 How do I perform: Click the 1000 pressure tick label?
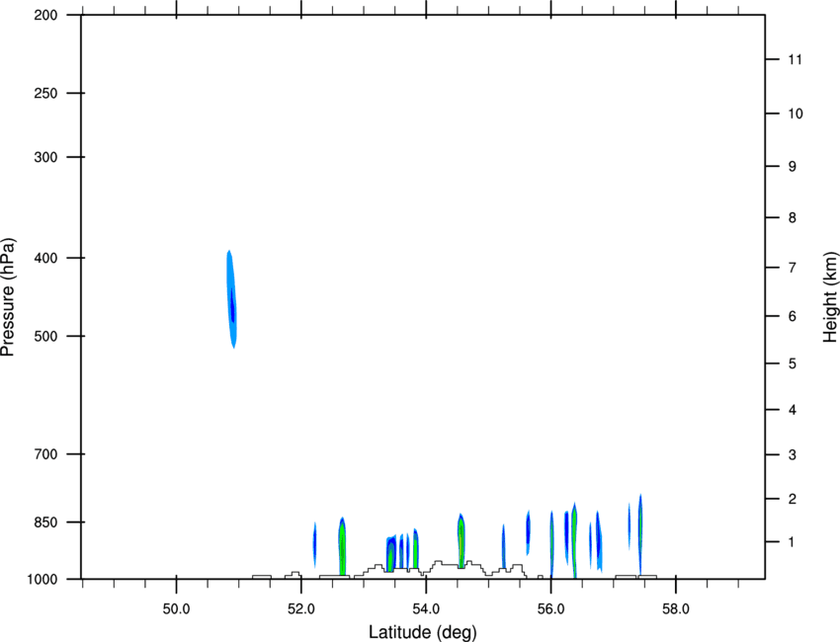pos(42,580)
